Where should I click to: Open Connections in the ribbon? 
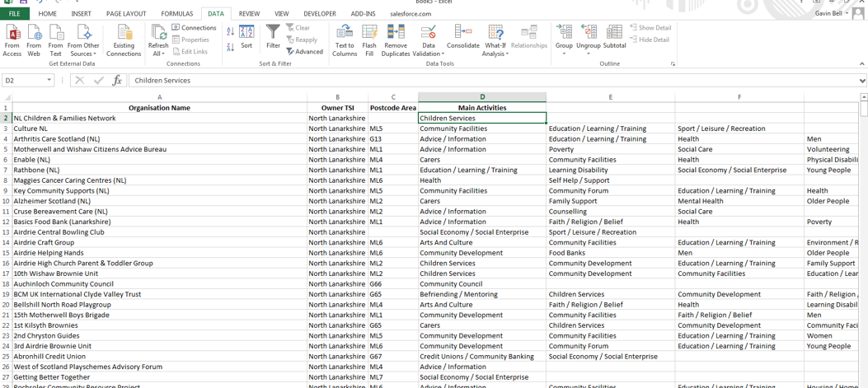click(x=194, y=28)
